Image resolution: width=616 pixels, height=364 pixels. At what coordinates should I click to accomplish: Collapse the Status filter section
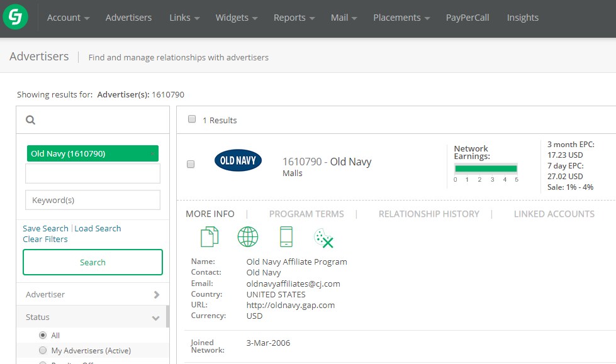tap(155, 317)
